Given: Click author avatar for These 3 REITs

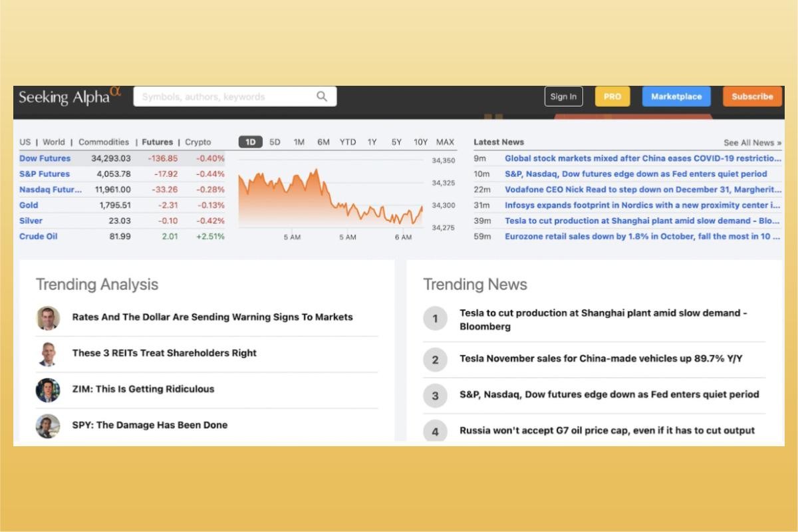Looking at the screenshot, I should [x=48, y=354].
